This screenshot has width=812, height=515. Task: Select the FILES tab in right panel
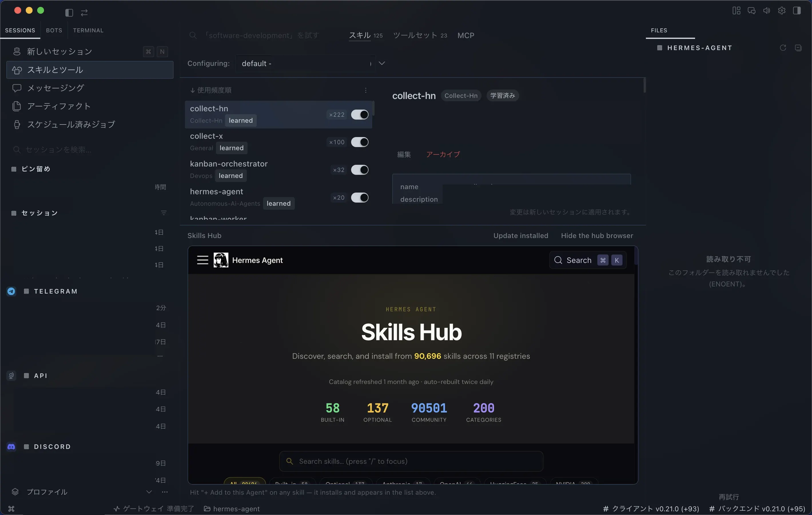[659, 30]
